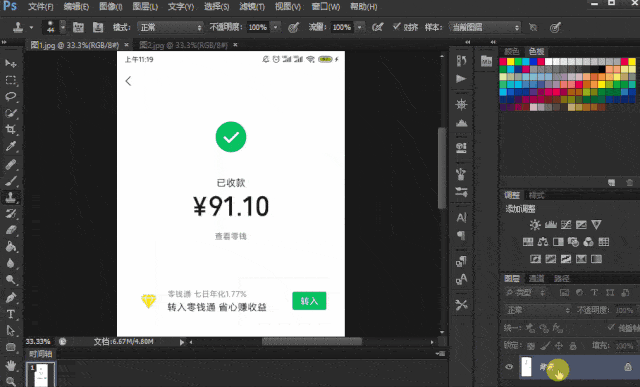Viewport: 640px width, 387px height.
Task: Select the Hand tool
Action: coord(11,365)
